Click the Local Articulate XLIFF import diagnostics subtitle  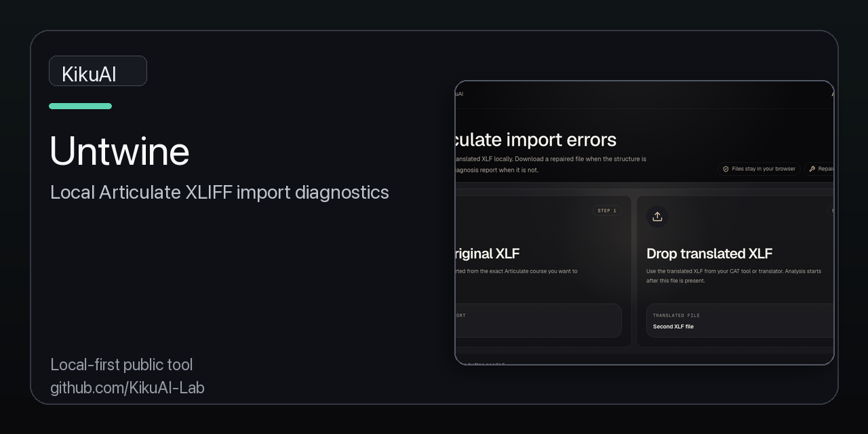[220, 193]
